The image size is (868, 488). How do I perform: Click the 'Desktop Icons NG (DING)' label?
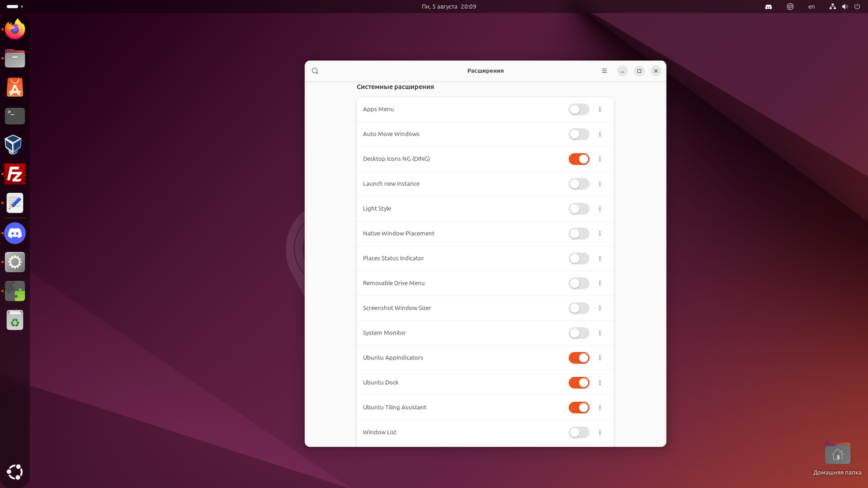(396, 159)
